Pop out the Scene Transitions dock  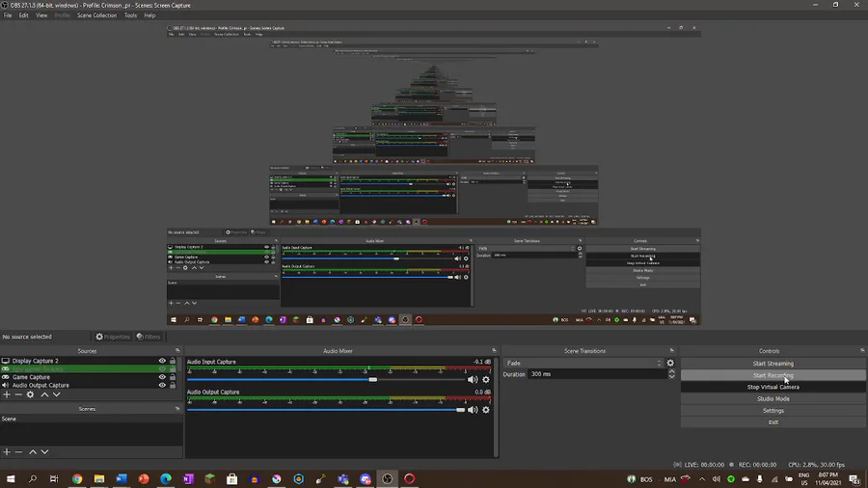pyautogui.click(x=672, y=350)
